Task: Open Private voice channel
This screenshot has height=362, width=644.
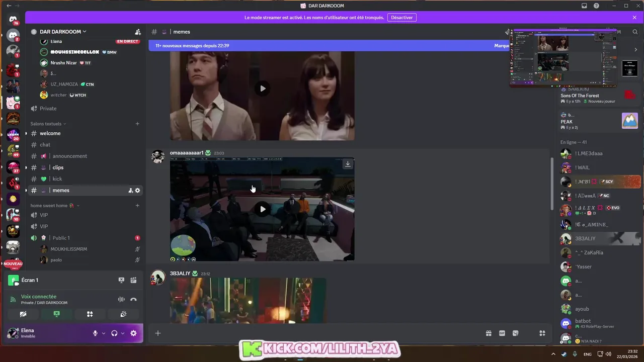Action: tap(84, 109)
